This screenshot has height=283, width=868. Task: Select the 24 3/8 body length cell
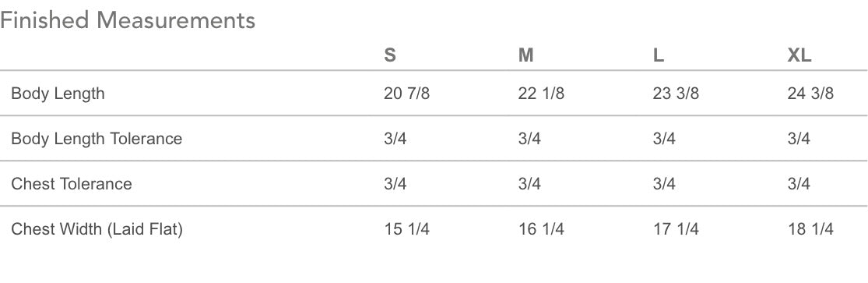810,94
